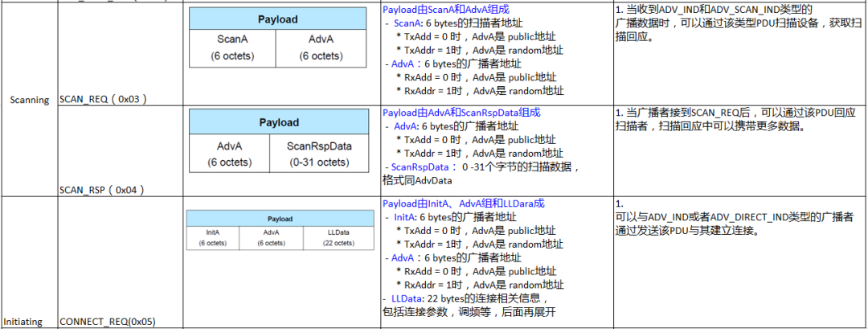868x329 pixels.
Task: Click the Payload header above the InitA box
Action: pos(280,219)
